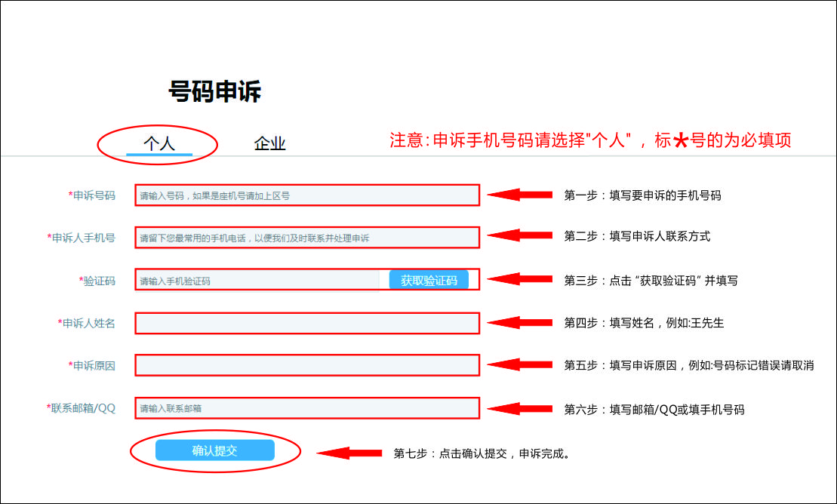The height and width of the screenshot is (504, 837).
Task: Submit the form with 确认提交
Action: pos(214,450)
